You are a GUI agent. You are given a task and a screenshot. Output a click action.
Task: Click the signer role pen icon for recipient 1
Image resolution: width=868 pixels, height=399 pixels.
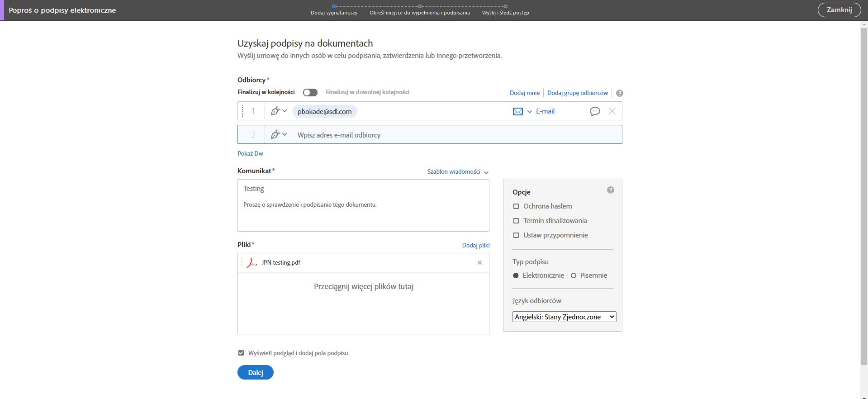click(275, 111)
